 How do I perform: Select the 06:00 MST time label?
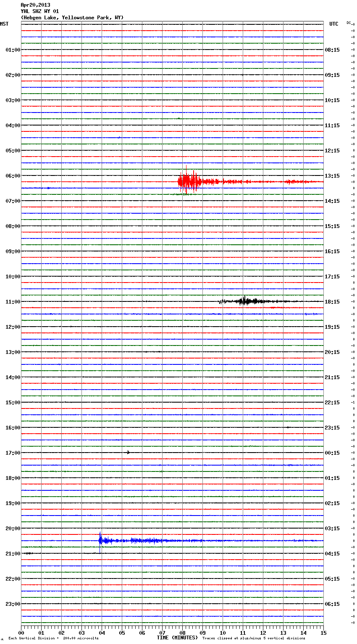pos(13,176)
